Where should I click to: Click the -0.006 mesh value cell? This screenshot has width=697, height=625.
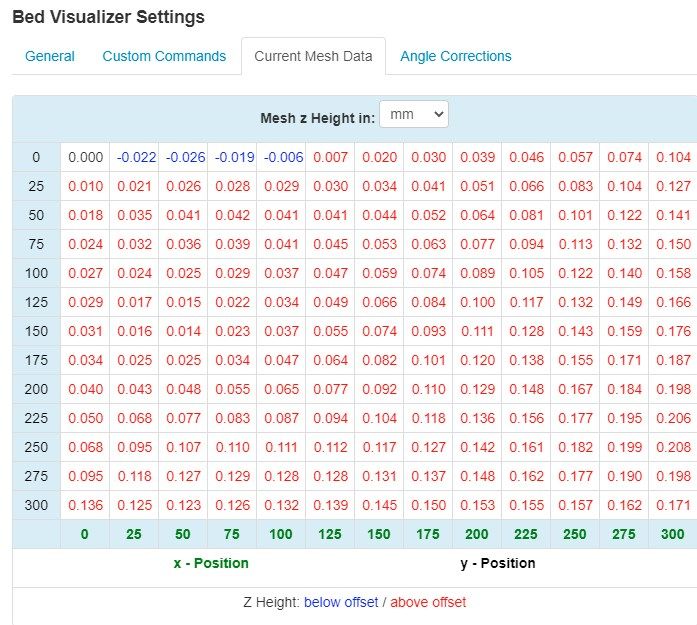coord(282,157)
